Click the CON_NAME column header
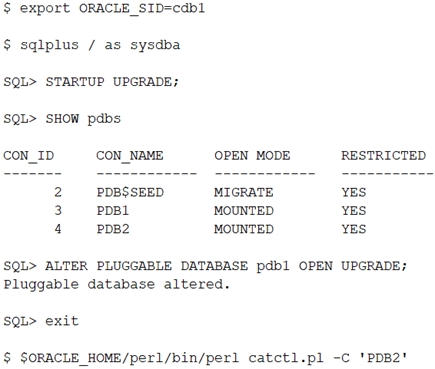Image resolution: width=435 pixels, height=369 pixels. pos(130,156)
